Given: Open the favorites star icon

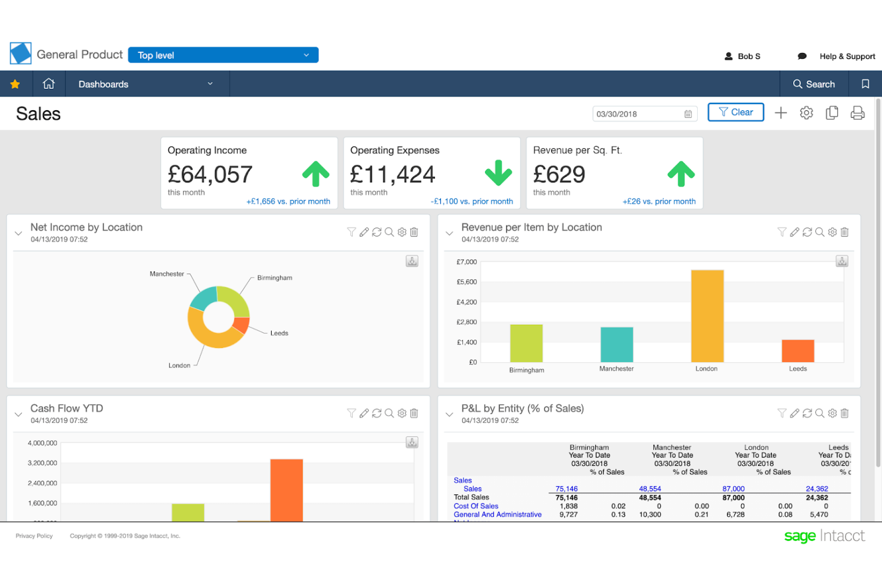Looking at the screenshot, I should pos(15,83).
